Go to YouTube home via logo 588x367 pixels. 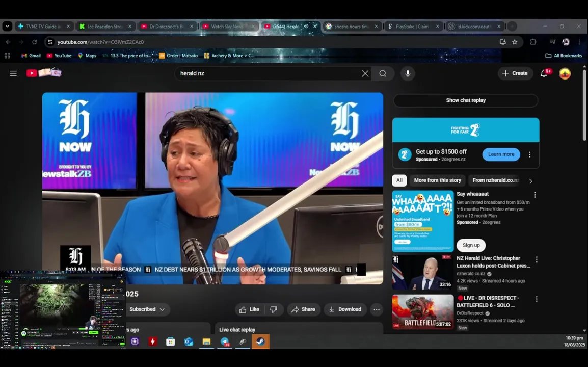pos(43,72)
